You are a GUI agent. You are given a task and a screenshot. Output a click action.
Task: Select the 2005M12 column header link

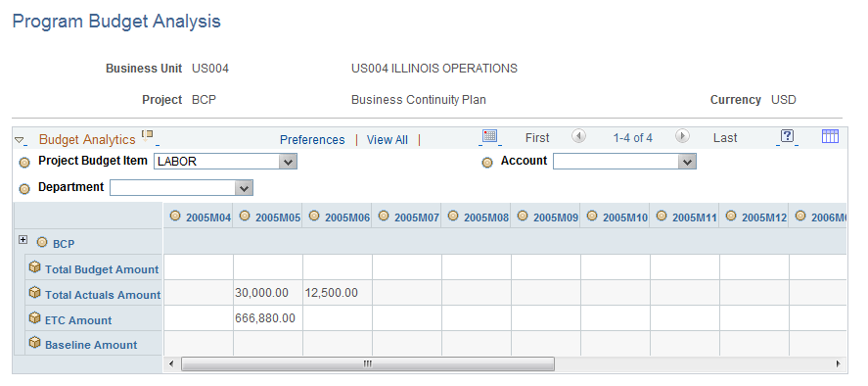pyautogui.click(x=764, y=217)
